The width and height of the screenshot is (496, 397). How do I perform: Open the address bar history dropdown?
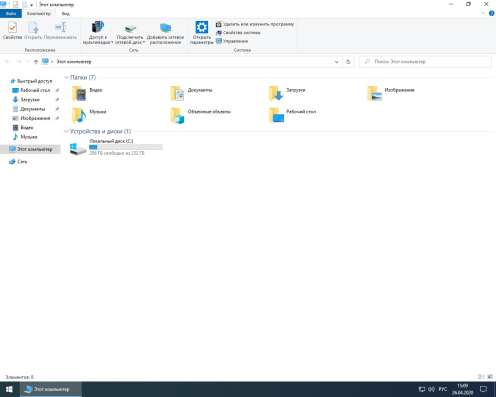336,62
